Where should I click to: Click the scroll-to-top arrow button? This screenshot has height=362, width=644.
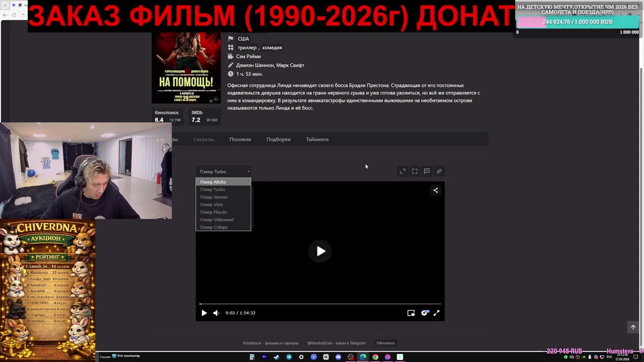click(x=633, y=327)
